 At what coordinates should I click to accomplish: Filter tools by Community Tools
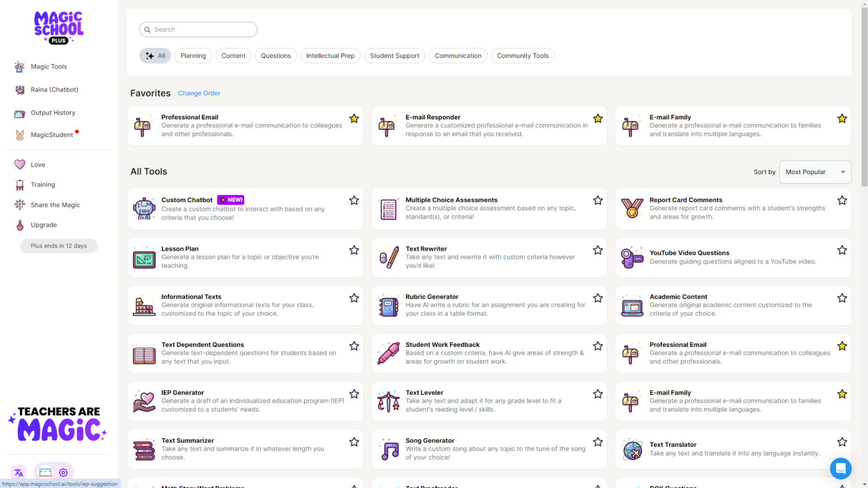(x=522, y=56)
